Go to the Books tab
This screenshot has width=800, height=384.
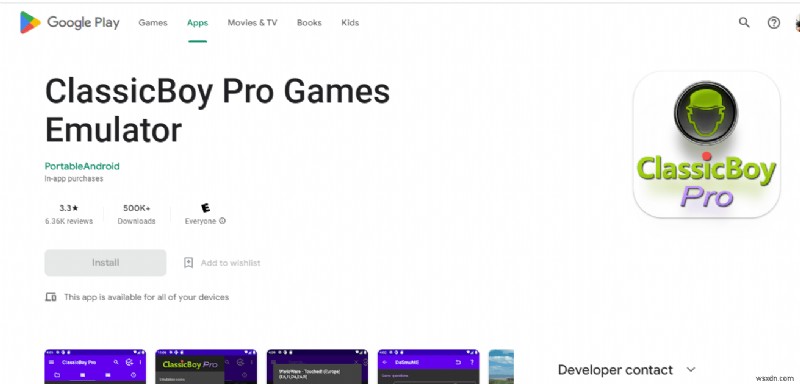309,22
